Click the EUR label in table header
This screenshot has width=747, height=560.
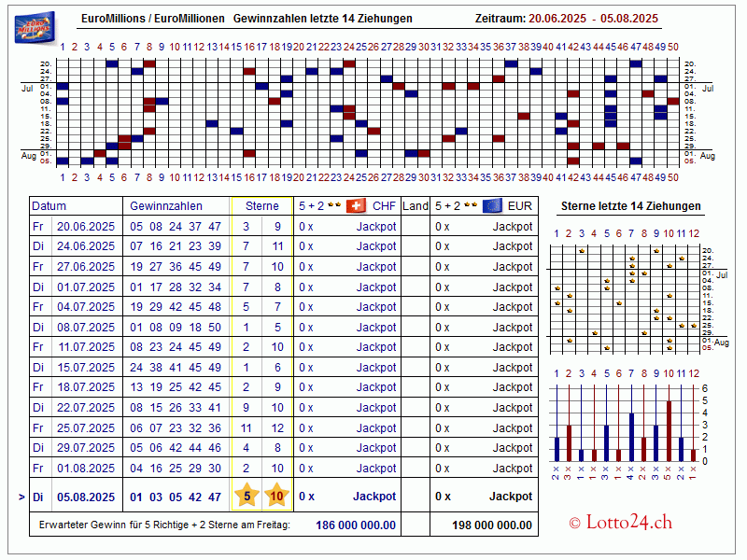point(520,206)
